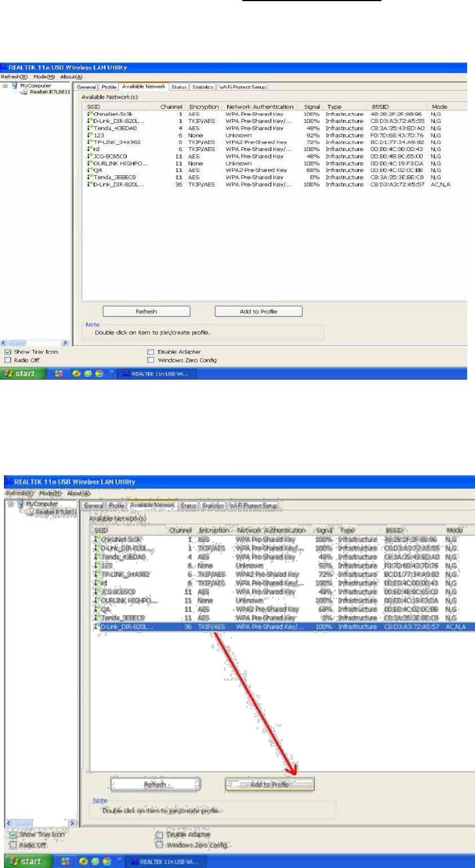
Task: Click the 123 network icon in first screenshot
Action: [x=90, y=135]
